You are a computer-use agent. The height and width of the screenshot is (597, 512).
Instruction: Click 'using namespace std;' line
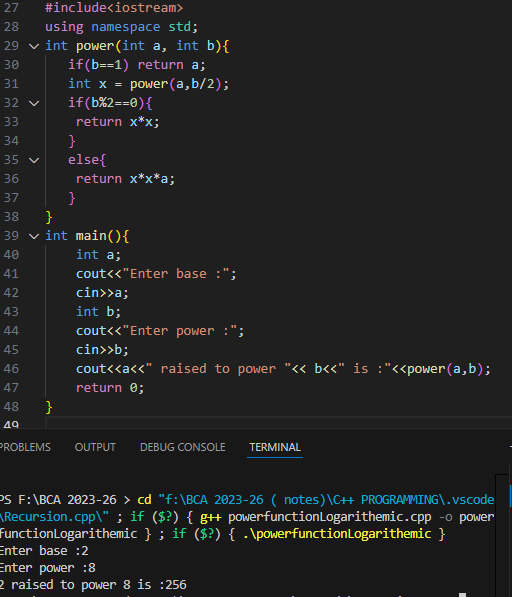pos(121,27)
